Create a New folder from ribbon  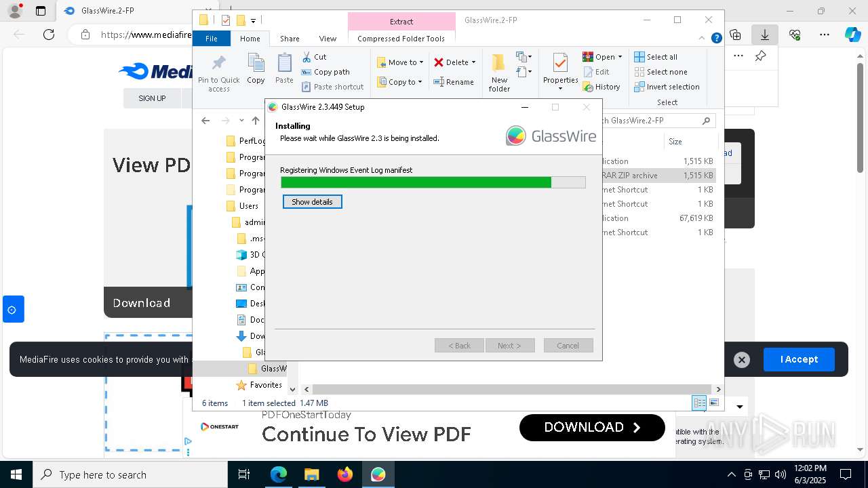point(499,73)
